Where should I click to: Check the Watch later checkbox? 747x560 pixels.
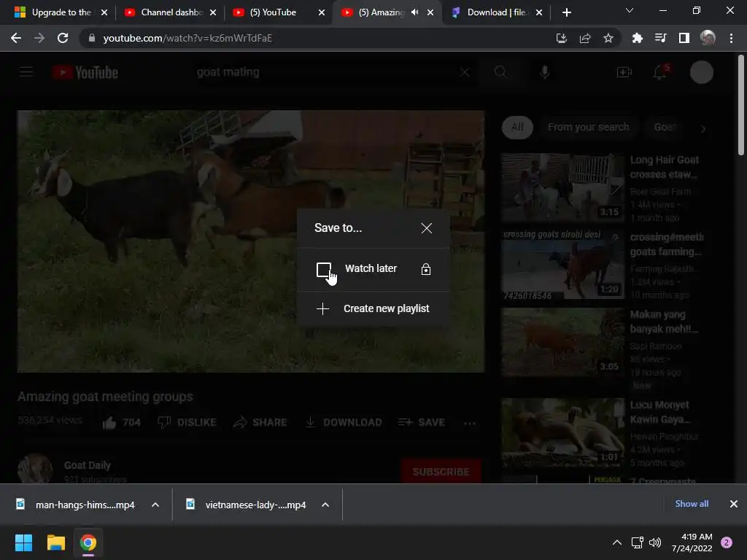click(323, 270)
